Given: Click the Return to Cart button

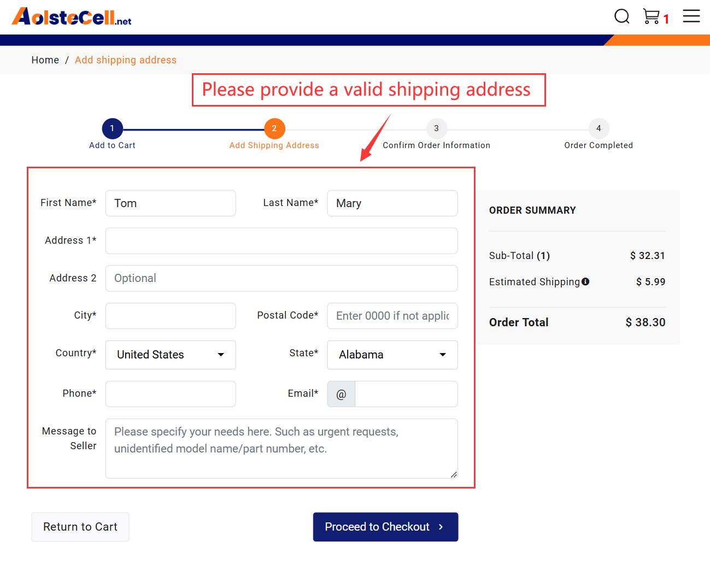Looking at the screenshot, I should coord(80,527).
